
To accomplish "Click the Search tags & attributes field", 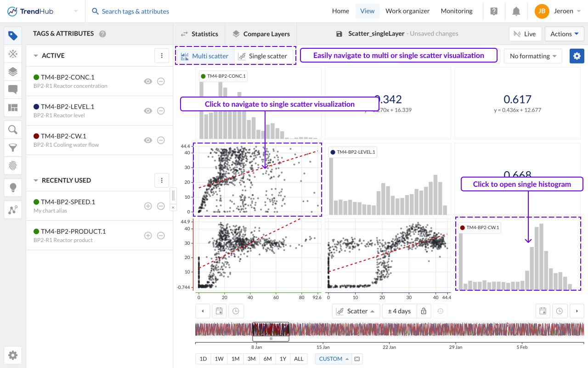I will [135, 11].
